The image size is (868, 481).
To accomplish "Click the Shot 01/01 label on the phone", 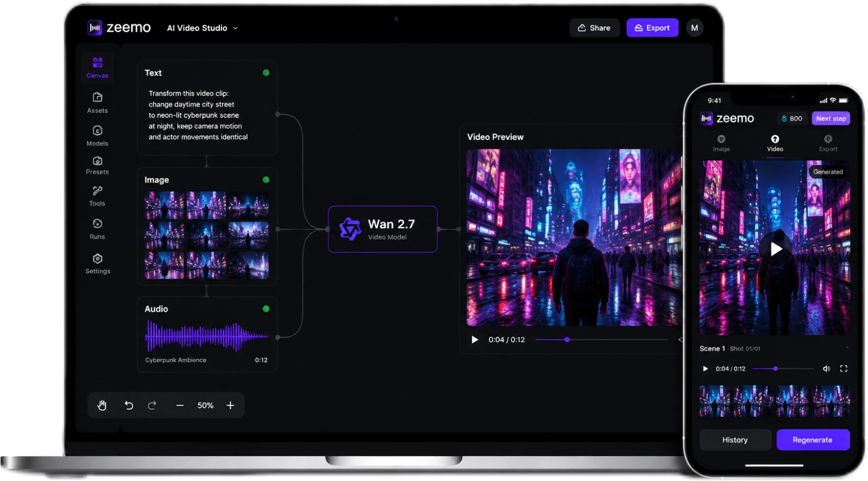I will pyautogui.click(x=745, y=349).
